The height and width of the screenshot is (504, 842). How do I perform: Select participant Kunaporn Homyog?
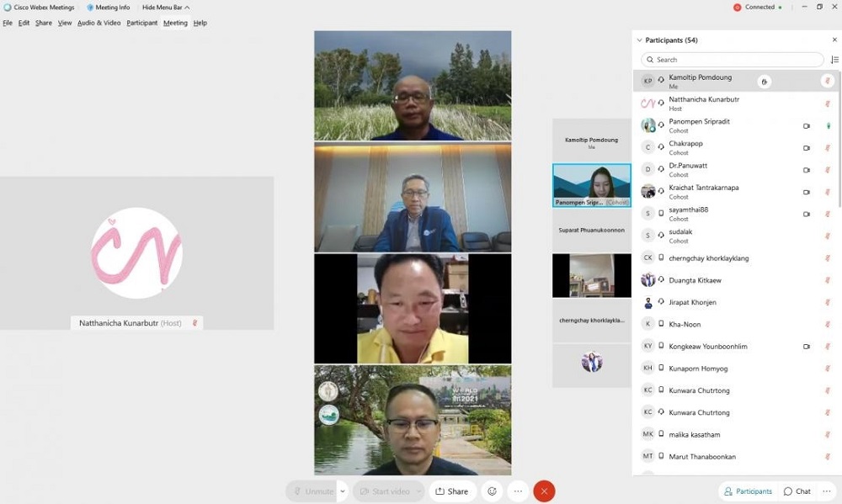736,369
